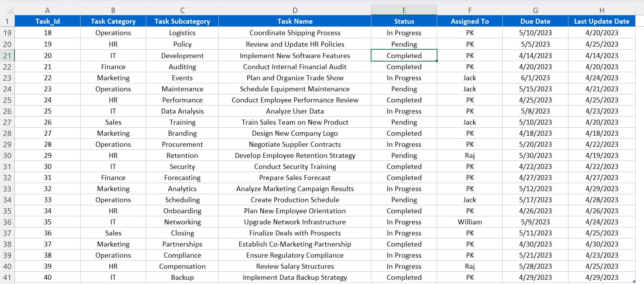Click Status cell for Review Salary Structures
The height and width of the screenshot is (284, 644).
click(404, 266)
